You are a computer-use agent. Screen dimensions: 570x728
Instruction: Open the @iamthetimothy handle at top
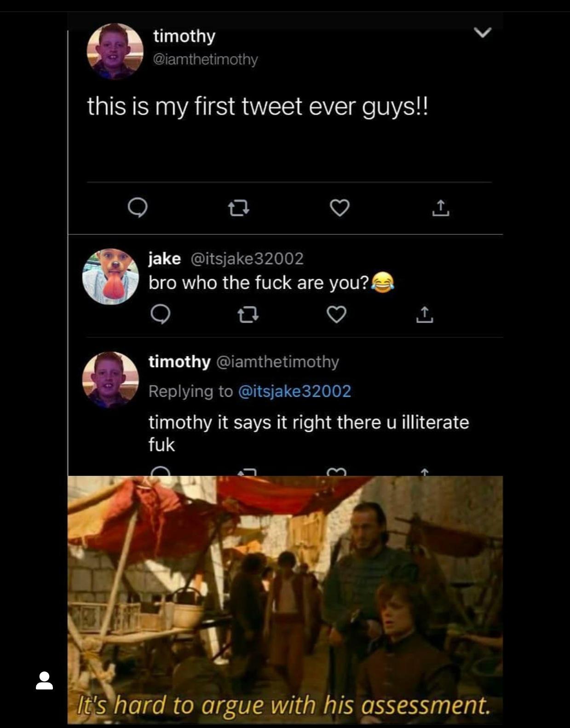coord(205,59)
